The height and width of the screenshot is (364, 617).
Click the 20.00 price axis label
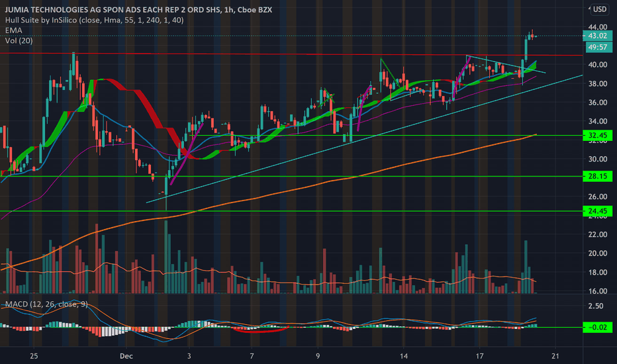[597, 253]
